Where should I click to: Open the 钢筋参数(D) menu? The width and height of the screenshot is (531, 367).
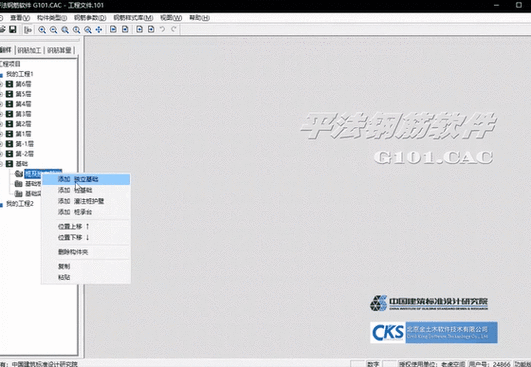[90, 18]
